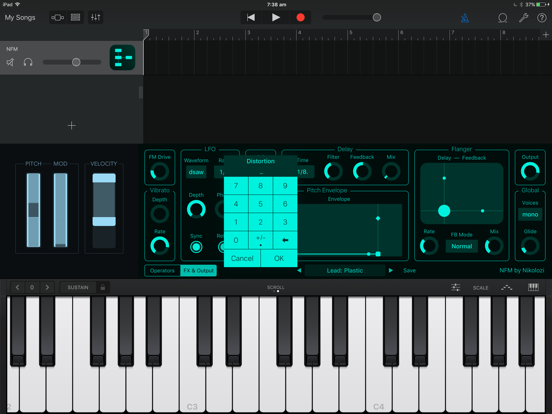Confirm Distortion value with OK
The height and width of the screenshot is (414, 552).
tap(279, 258)
